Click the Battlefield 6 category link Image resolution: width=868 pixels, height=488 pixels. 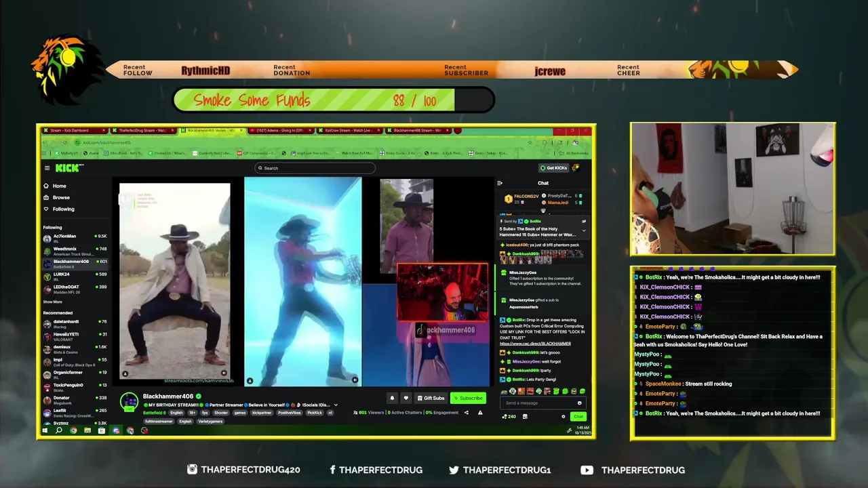coord(154,413)
